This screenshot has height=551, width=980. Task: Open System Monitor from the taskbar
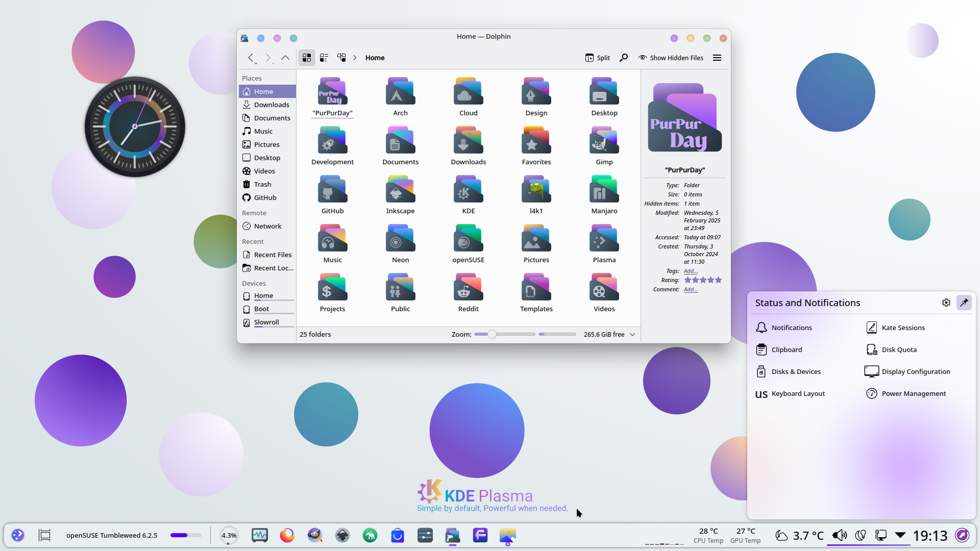tap(260, 535)
